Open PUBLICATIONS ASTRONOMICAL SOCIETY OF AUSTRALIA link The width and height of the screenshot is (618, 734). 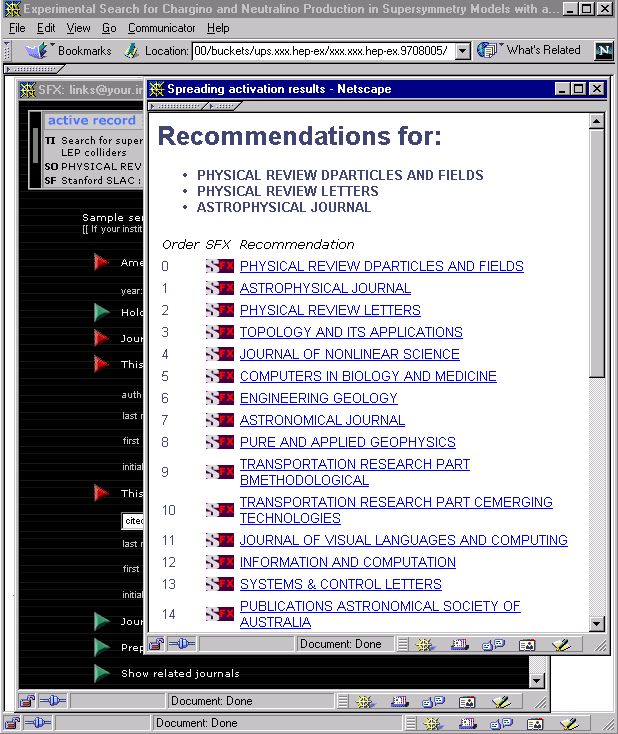tap(380, 614)
